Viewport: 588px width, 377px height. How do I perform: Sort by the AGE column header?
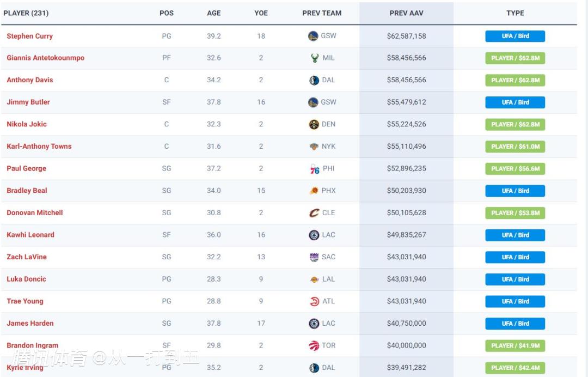[x=214, y=13]
